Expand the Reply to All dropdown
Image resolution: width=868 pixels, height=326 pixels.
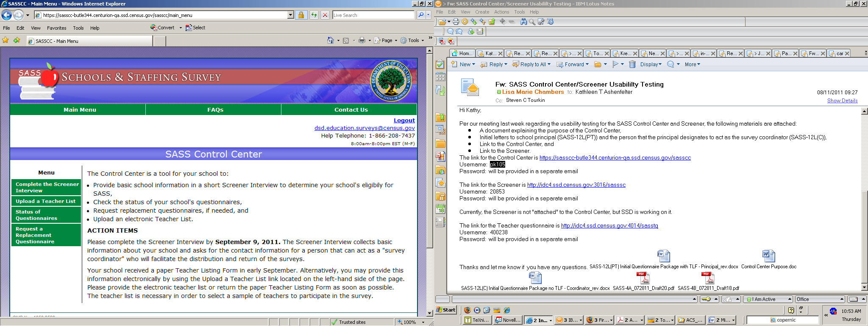549,65
